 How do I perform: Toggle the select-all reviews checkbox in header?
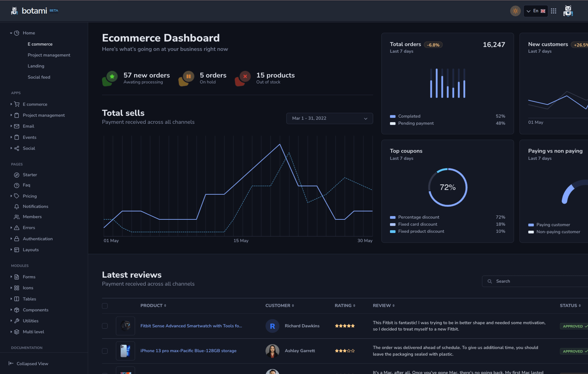click(105, 306)
